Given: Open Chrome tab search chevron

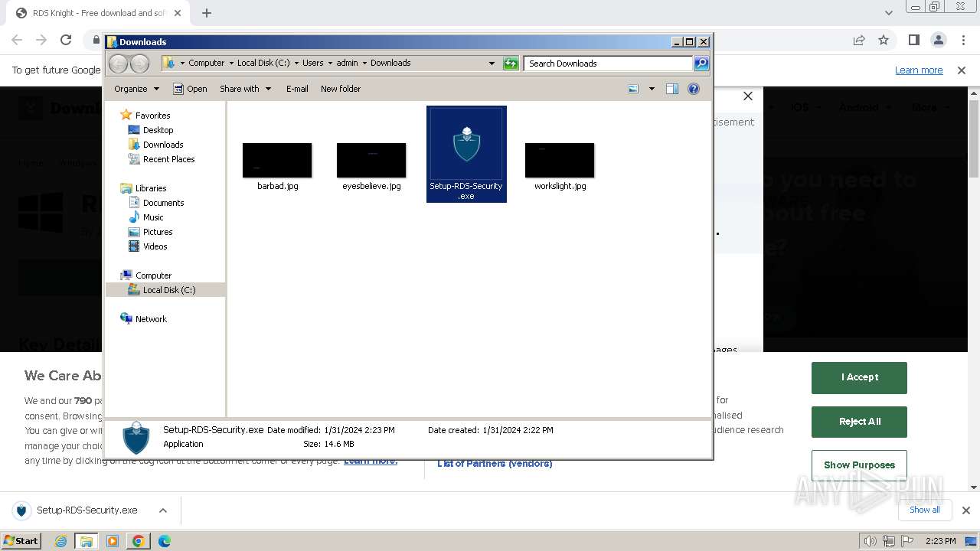Looking at the screenshot, I should [888, 13].
